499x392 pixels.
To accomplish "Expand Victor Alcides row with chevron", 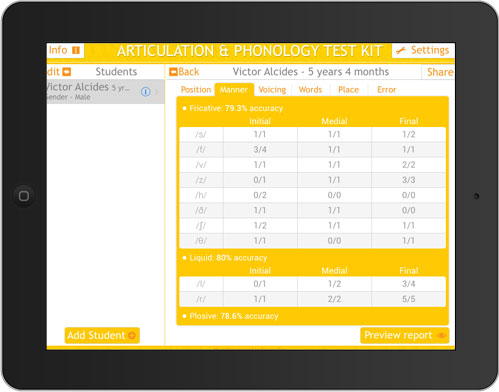I will pyautogui.click(x=157, y=91).
